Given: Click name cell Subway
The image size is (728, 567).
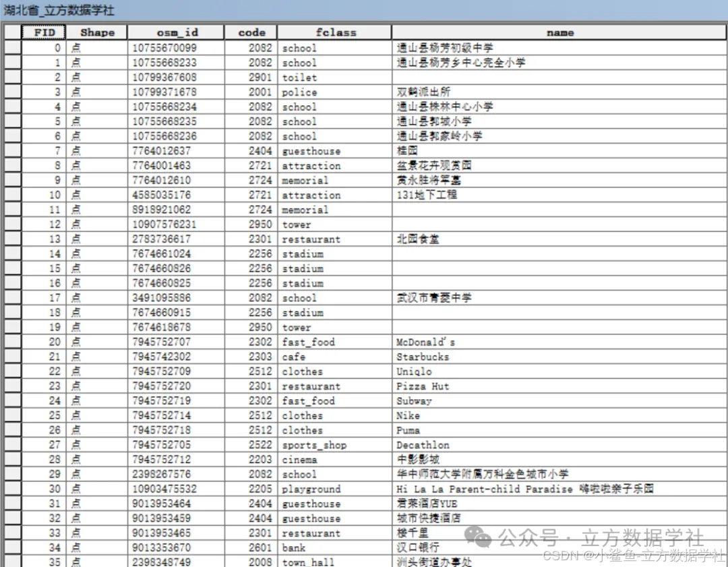Looking at the screenshot, I should click(559, 400).
